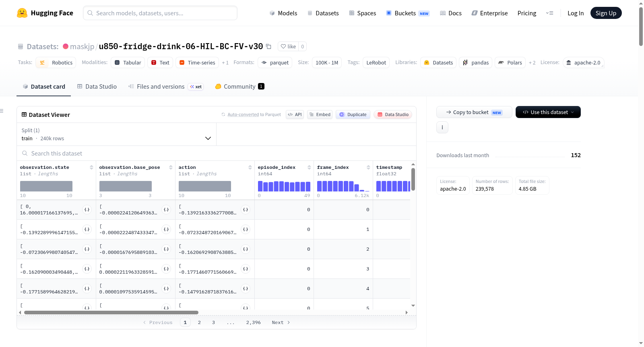Expand the collapsed left sidebar icon
The width and height of the screenshot is (644, 347).
point(2,111)
